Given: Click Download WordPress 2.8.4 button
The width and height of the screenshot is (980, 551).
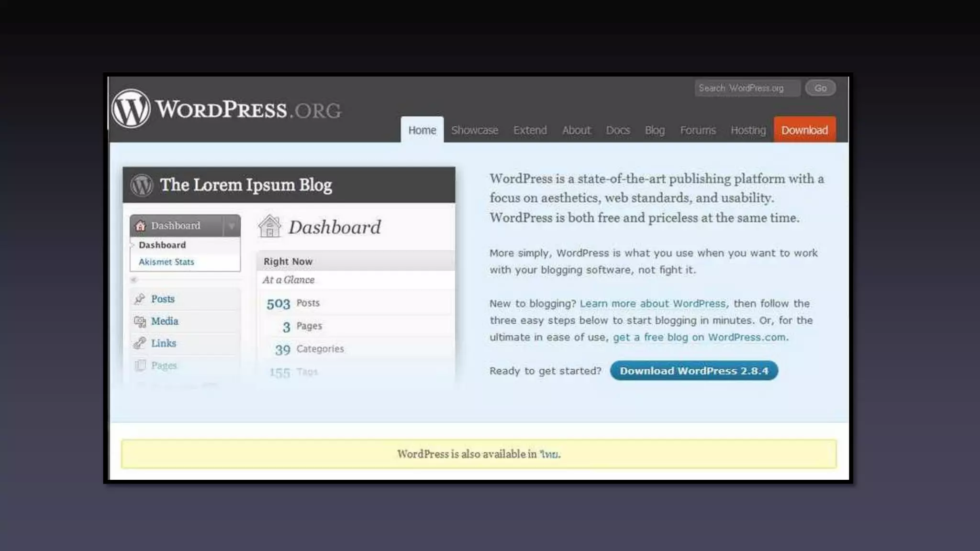Looking at the screenshot, I should 694,371.
